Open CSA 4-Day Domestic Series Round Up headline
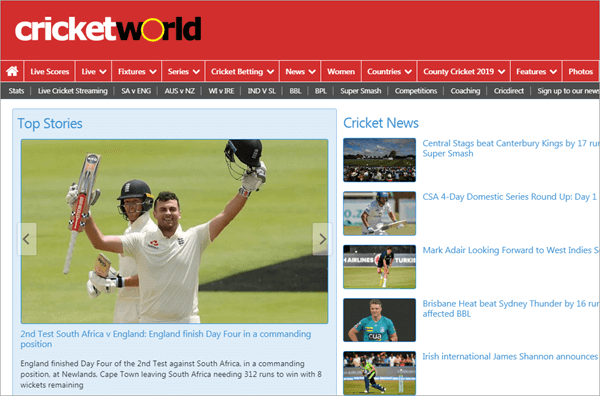Screen dimensions: 600x396 pos(509,197)
